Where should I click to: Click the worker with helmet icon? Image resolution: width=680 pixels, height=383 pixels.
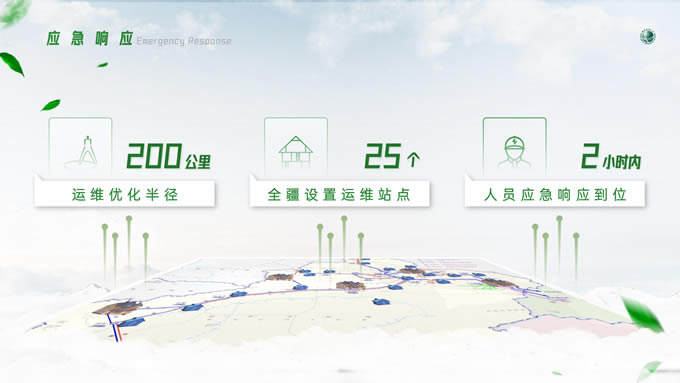click(x=514, y=152)
